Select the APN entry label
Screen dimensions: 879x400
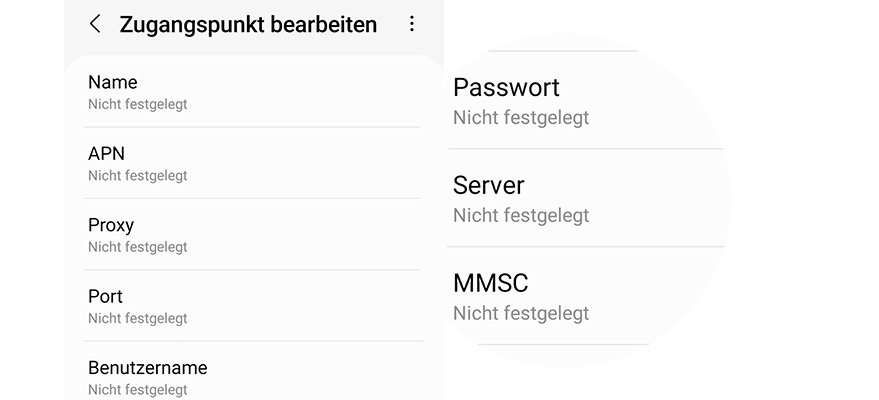tap(106, 153)
